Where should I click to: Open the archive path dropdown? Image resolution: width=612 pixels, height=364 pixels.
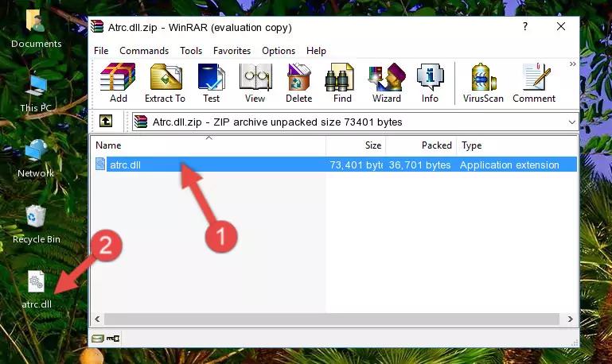click(x=571, y=122)
